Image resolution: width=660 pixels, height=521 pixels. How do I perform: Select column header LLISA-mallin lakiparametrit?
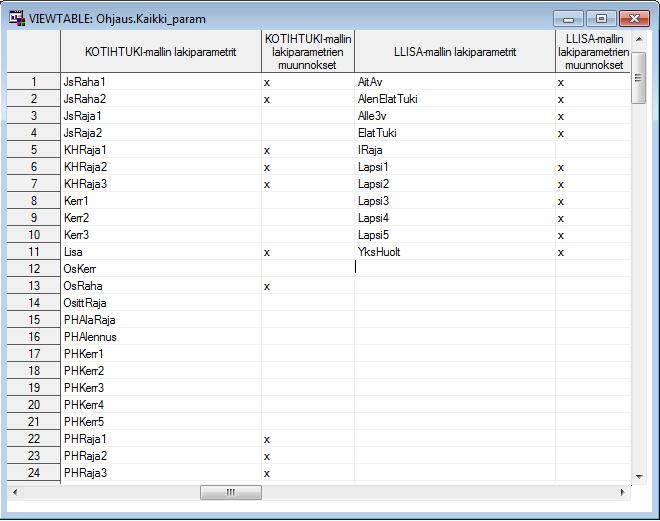455,52
